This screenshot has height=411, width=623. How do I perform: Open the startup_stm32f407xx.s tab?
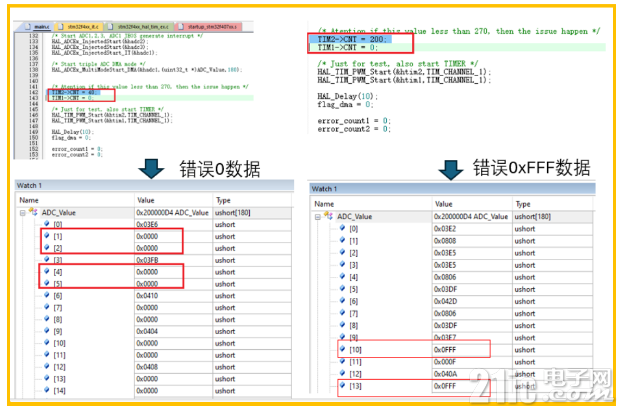[208, 27]
